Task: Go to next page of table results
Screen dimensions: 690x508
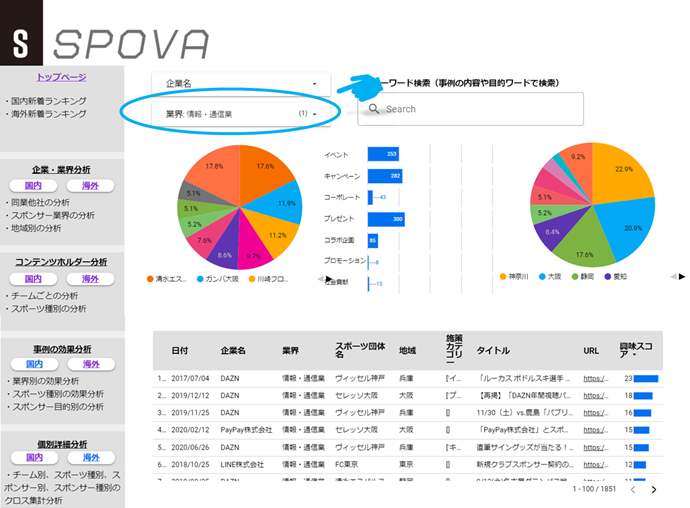Action: pos(653,490)
